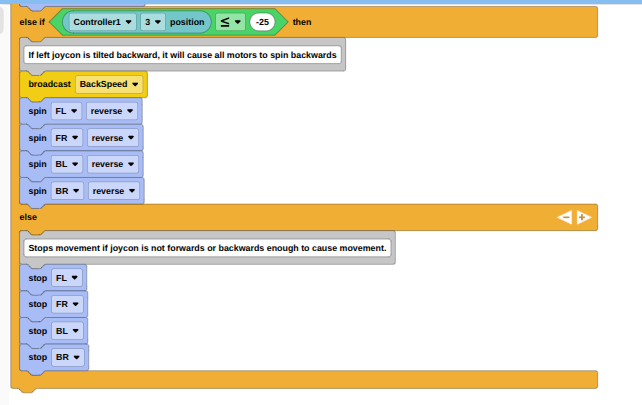Image resolution: width=642 pixels, height=405 pixels.
Task: Select the broadcast block label
Action: point(50,84)
